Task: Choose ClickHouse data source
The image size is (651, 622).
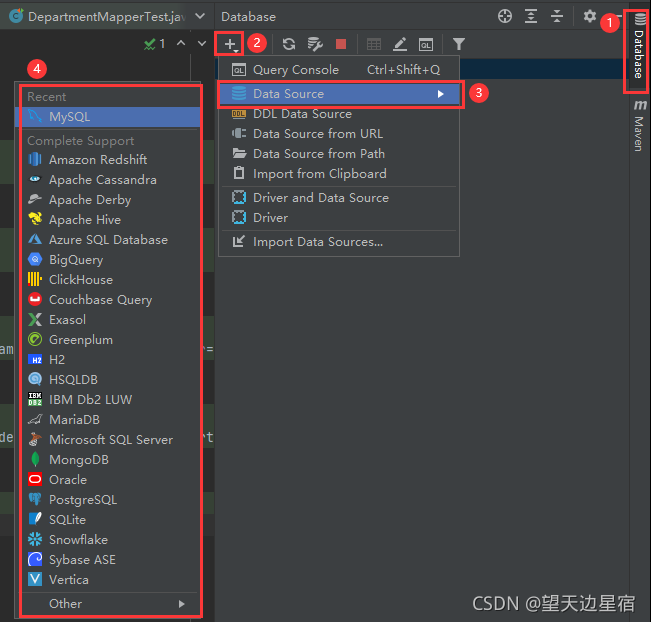Action: pyautogui.click(x=108, y=279)
